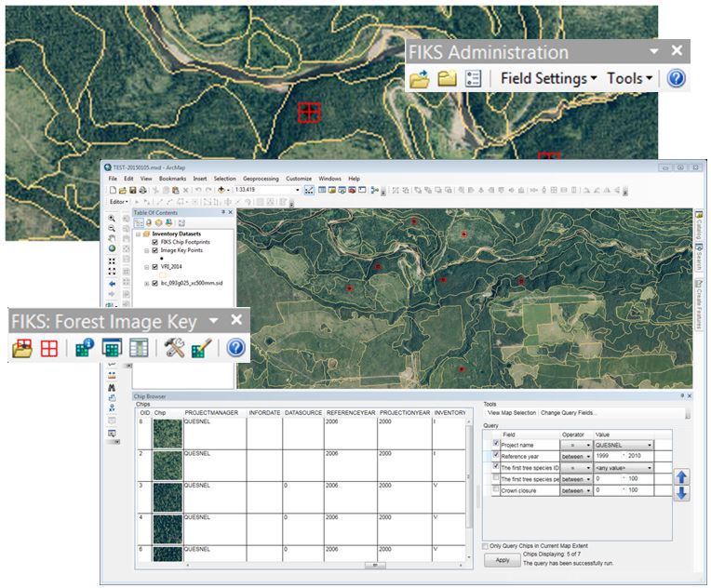Viewport: 711px width, 588px height.
Task: Click the table view icon in FIKS toolbar
Action: coord(139,348)
